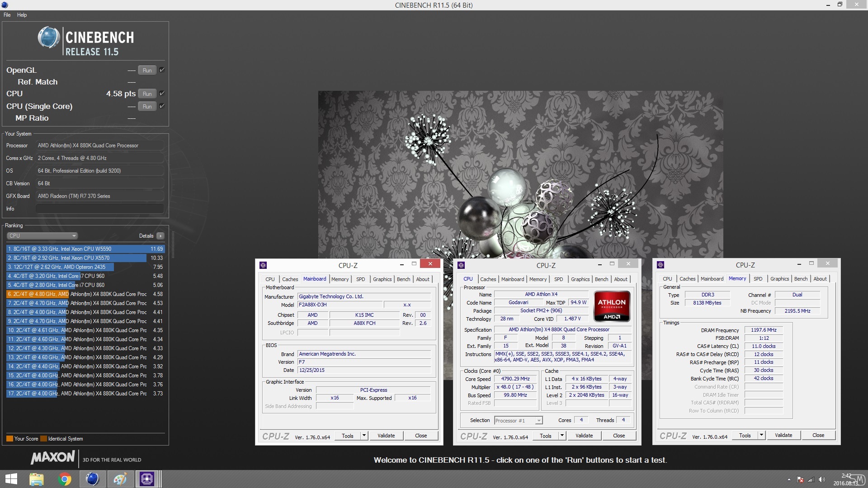Close the Mainboard CPU-Z window with red X

pyautogui.click(x=430, y=264)
